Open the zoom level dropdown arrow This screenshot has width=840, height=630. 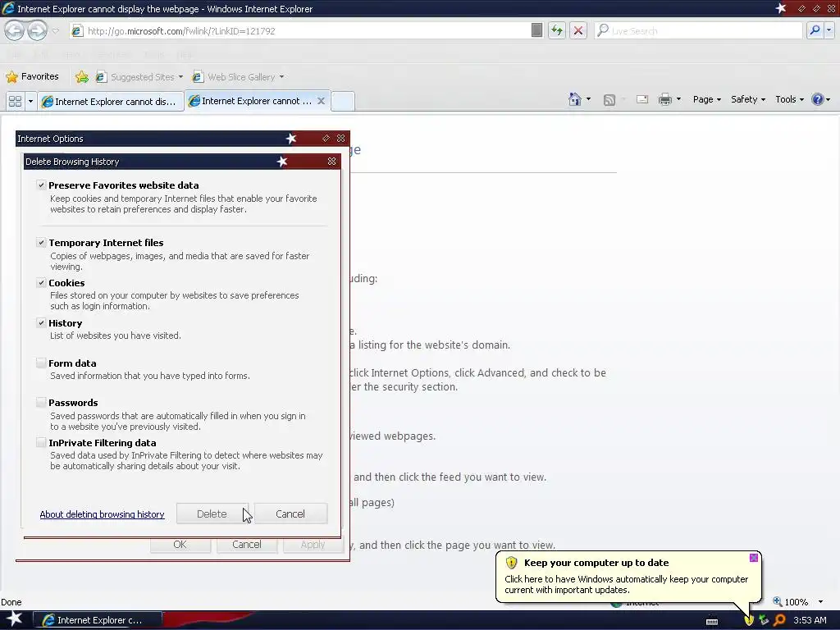[820, 601]
